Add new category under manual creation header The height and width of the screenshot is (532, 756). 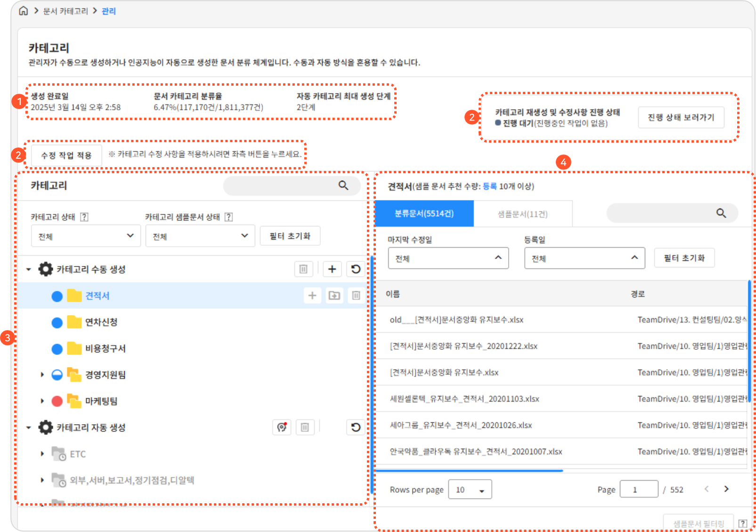[332, 269]
